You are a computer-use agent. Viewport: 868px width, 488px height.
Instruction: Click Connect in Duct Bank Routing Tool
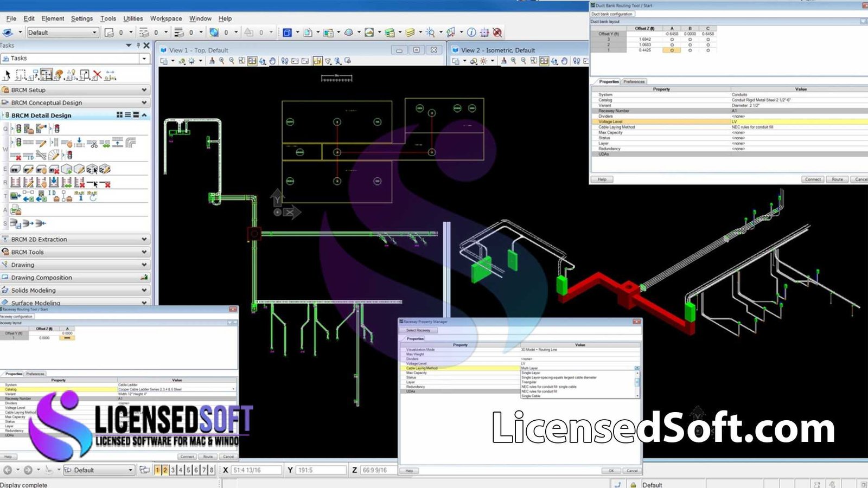tap(813, 179)
